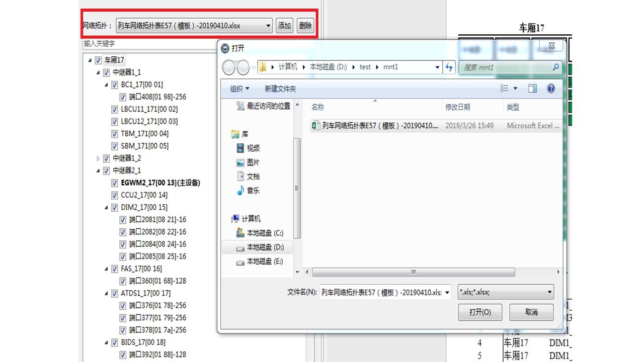644x362 pixels.
Task: Collapse the 中继器1_1 node
Action: point(98,72)
